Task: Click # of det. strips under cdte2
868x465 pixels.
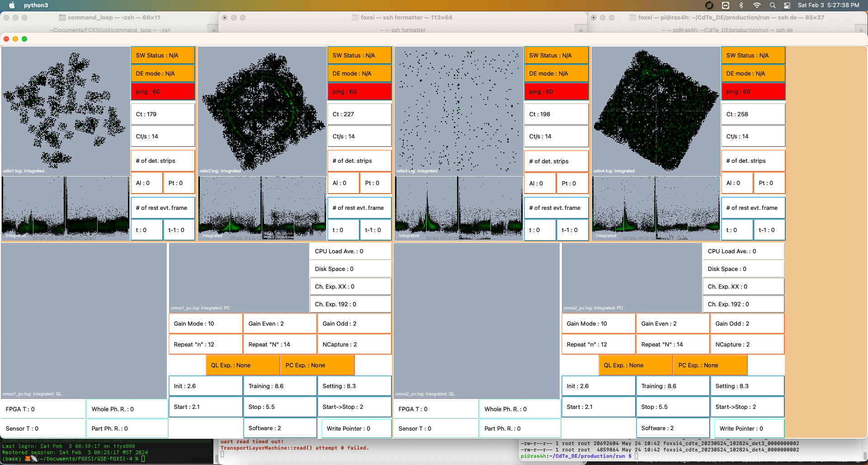Action: (359, 161)
